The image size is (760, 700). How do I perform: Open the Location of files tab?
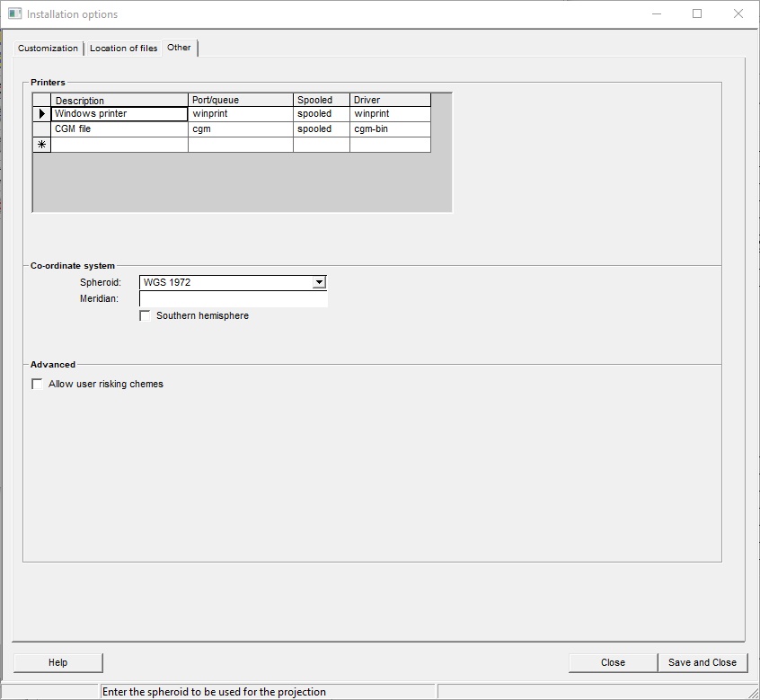coord(123,49)
